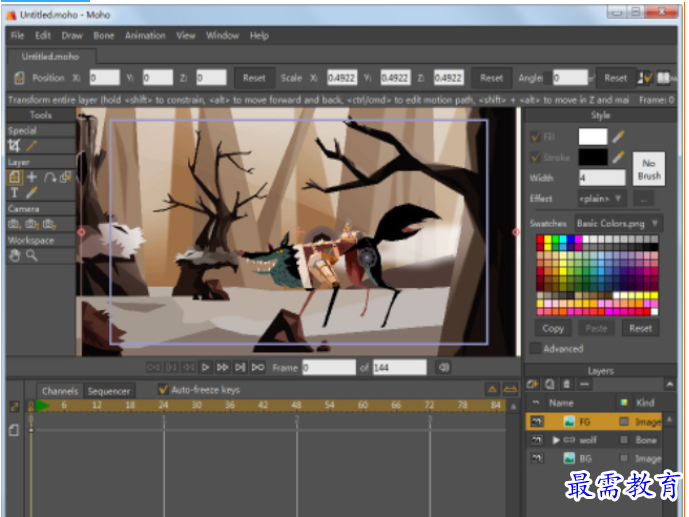Open the File menu
This screenshot has width=689, height=517.
click(x=17, y=36)
